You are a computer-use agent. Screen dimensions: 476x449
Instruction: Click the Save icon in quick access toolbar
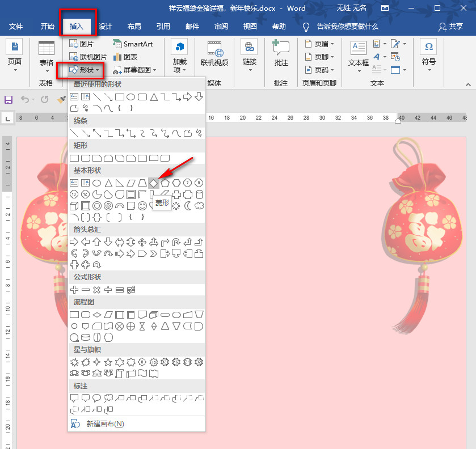pyautogui.click(x=8, y=100)
